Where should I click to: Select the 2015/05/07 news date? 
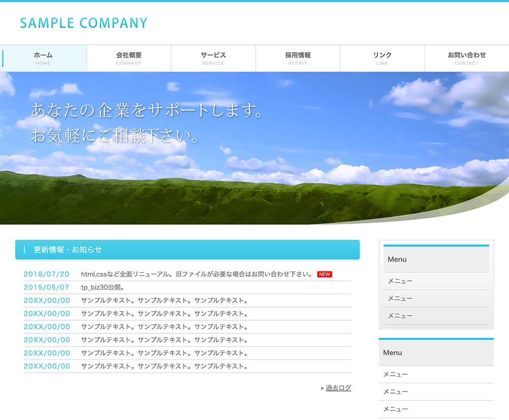(x=46, y=287)
